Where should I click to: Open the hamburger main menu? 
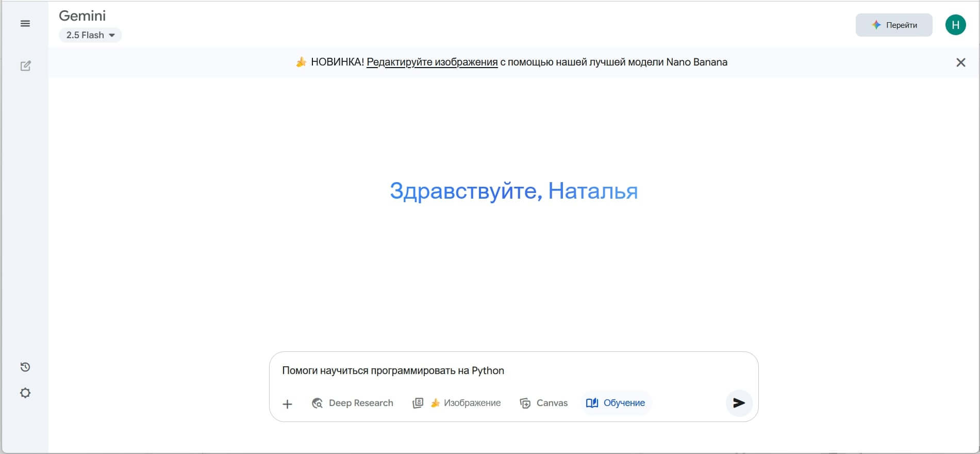point(25,24)
